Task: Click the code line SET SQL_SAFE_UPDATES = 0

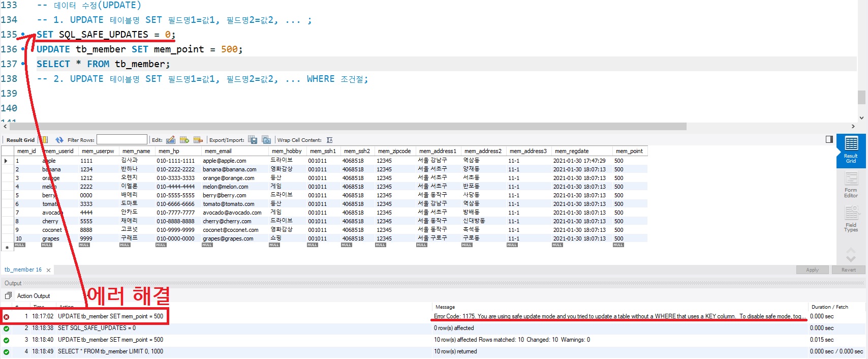Action: pyautogui.click(x=106, y=35)
